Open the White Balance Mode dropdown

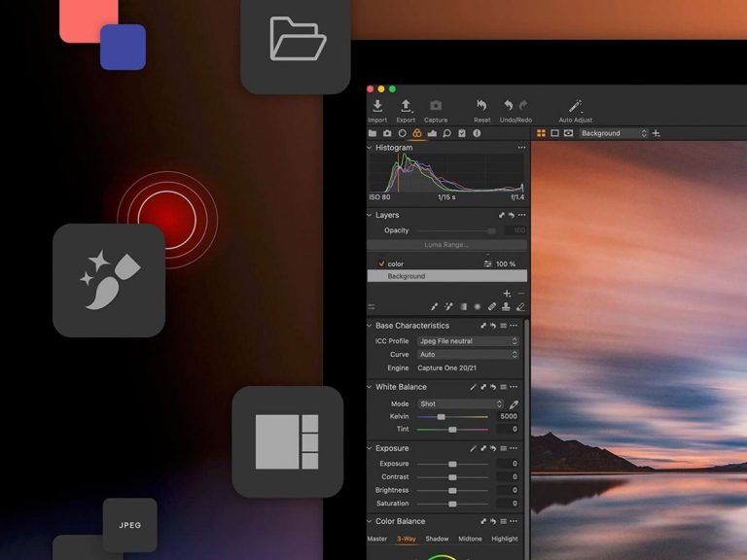(460, 403)
